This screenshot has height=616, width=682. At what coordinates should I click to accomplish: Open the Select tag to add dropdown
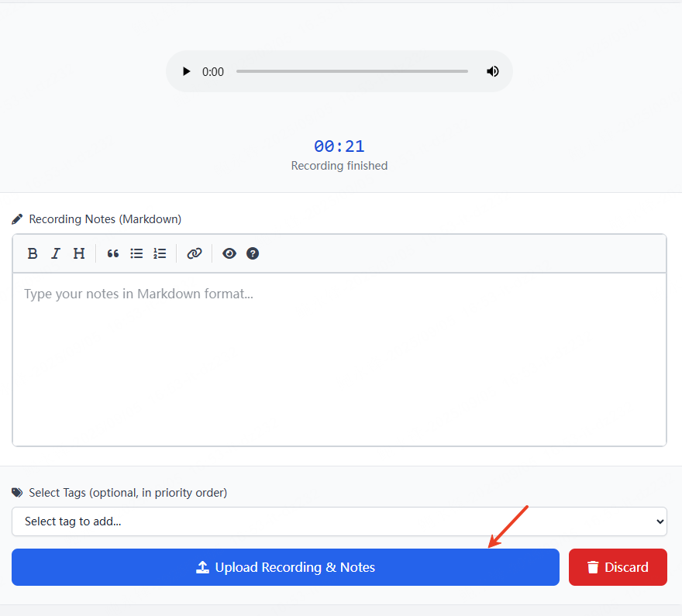[x=339, y=521]
